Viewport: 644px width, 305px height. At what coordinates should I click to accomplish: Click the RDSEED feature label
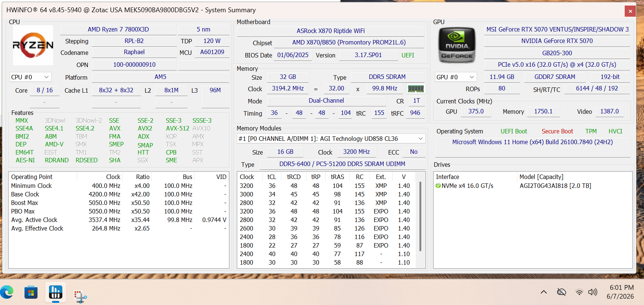pos(86,160)
